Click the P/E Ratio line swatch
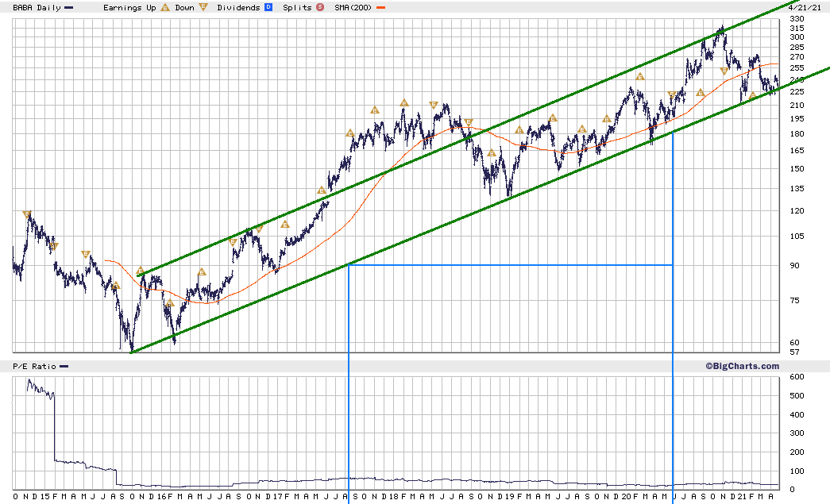Screen dimensions: 830x504 tap(64, 366)
